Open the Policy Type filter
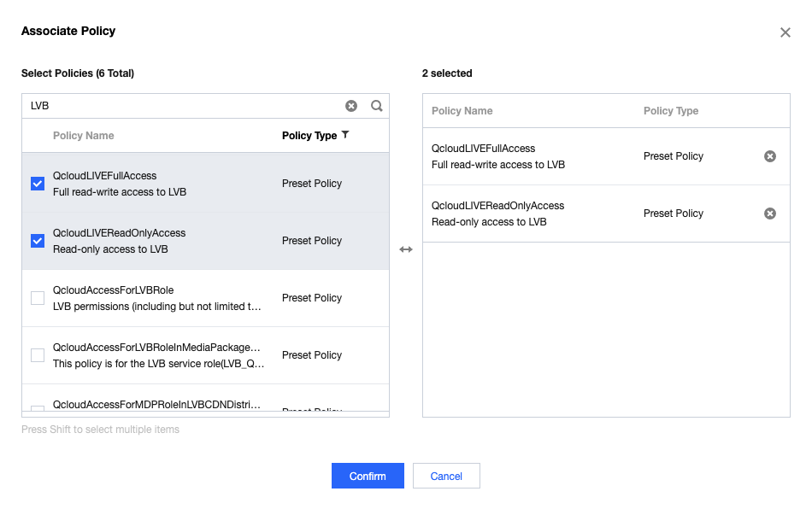This screenshot has width=812, height=509. [345, 135]
